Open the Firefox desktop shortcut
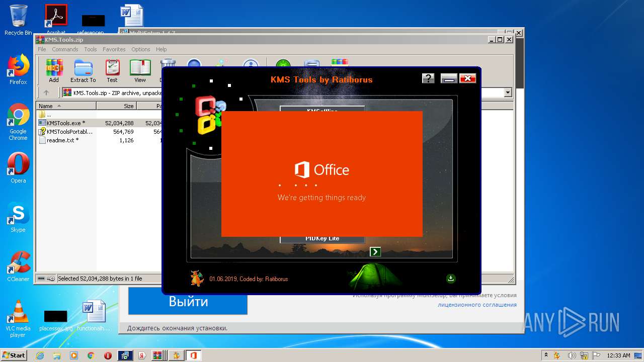Viewport: 644px width, 362px height. (x=18, y=69)
